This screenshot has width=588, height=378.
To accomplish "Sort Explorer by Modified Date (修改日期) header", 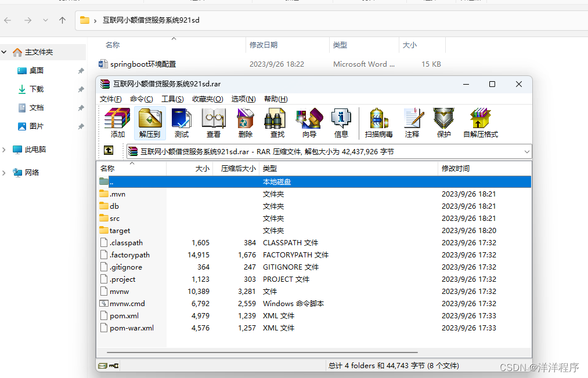I will pyautogui.click(x=287, y=45).
